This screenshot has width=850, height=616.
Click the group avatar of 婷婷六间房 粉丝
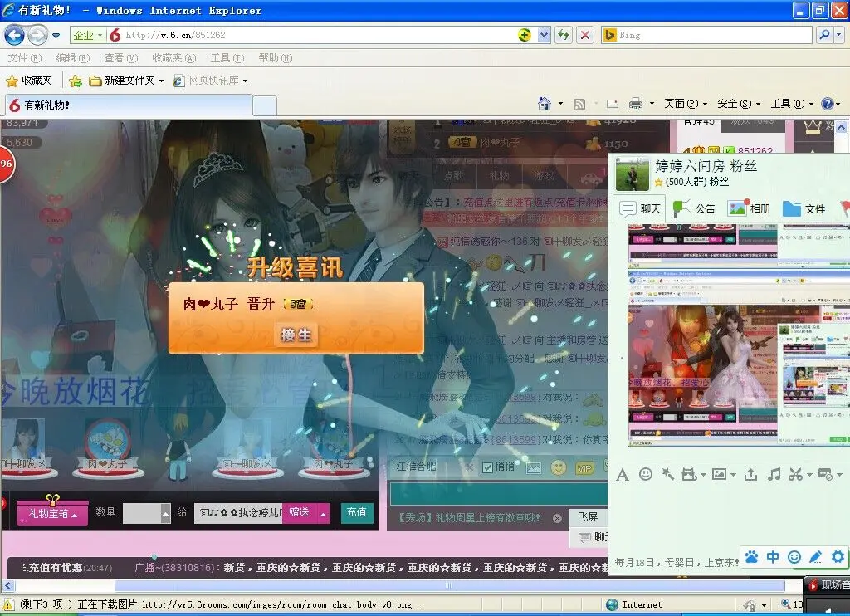tap(632, 174)
